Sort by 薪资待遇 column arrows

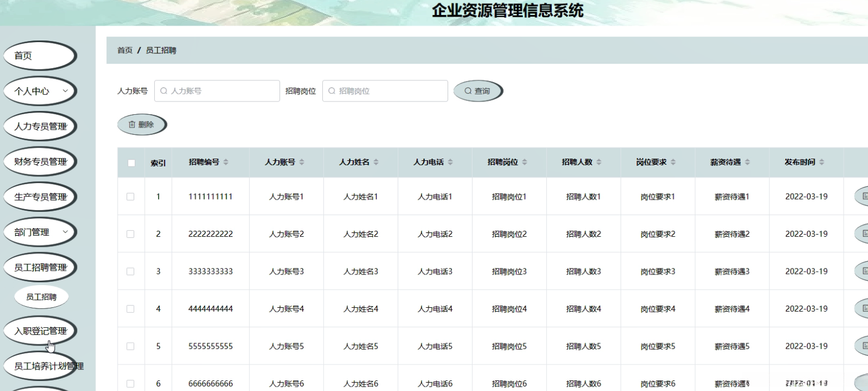(748, 163)
